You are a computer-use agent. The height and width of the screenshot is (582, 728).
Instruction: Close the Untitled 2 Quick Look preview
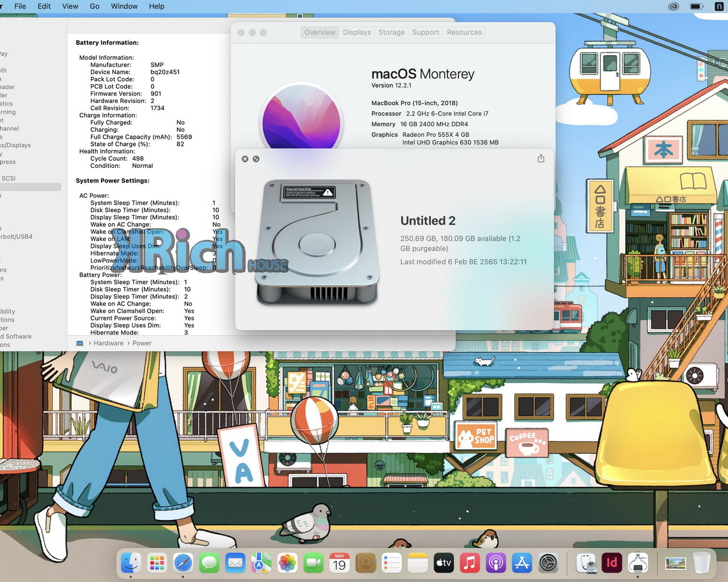coord(245,159)
